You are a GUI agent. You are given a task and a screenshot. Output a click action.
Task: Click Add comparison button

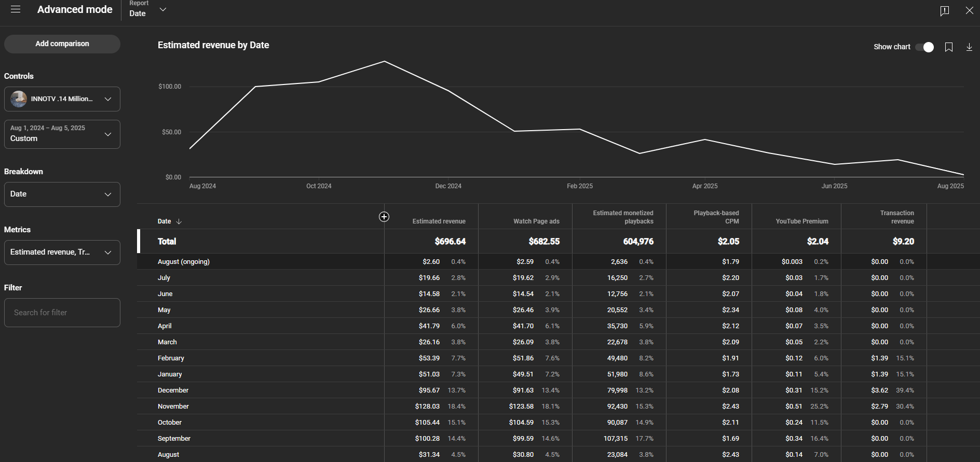[x=62, y=44]
